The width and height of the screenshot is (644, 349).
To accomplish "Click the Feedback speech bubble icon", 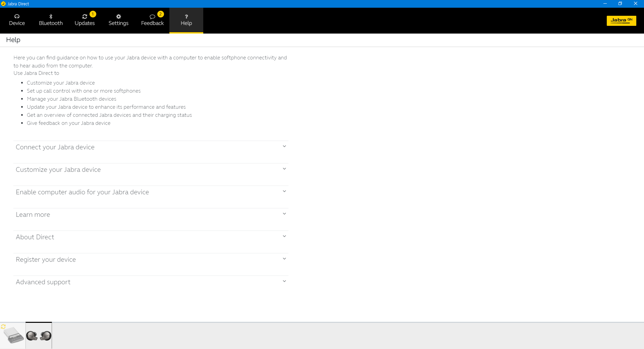I will click(152, 16).
